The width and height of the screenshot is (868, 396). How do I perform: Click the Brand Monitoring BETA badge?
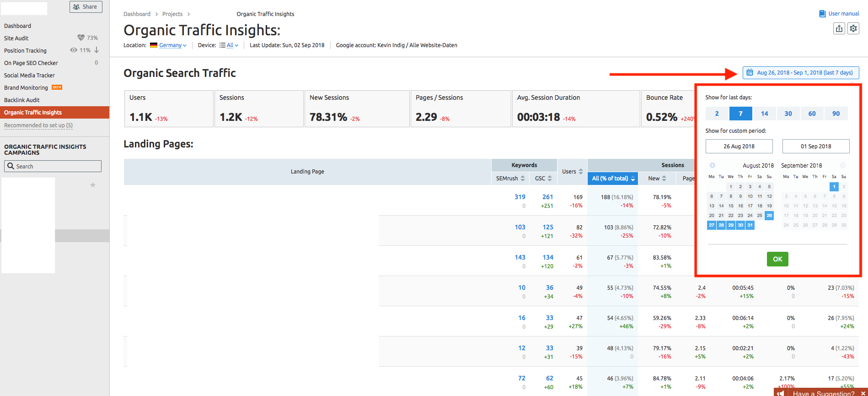coord(57,87)
